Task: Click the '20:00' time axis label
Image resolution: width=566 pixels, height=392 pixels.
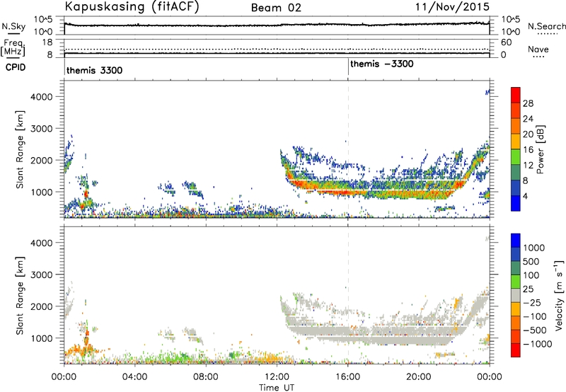Action: [x=418, y=377]
